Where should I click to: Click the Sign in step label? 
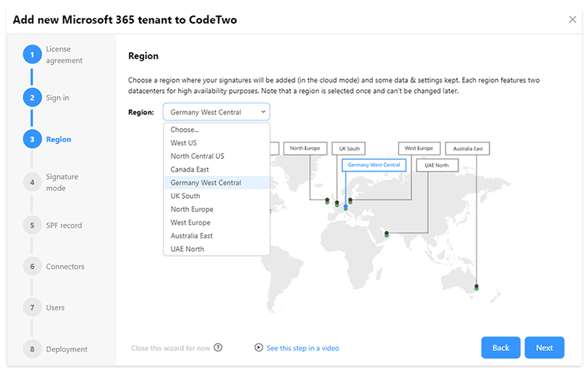(x=57, y=98)
